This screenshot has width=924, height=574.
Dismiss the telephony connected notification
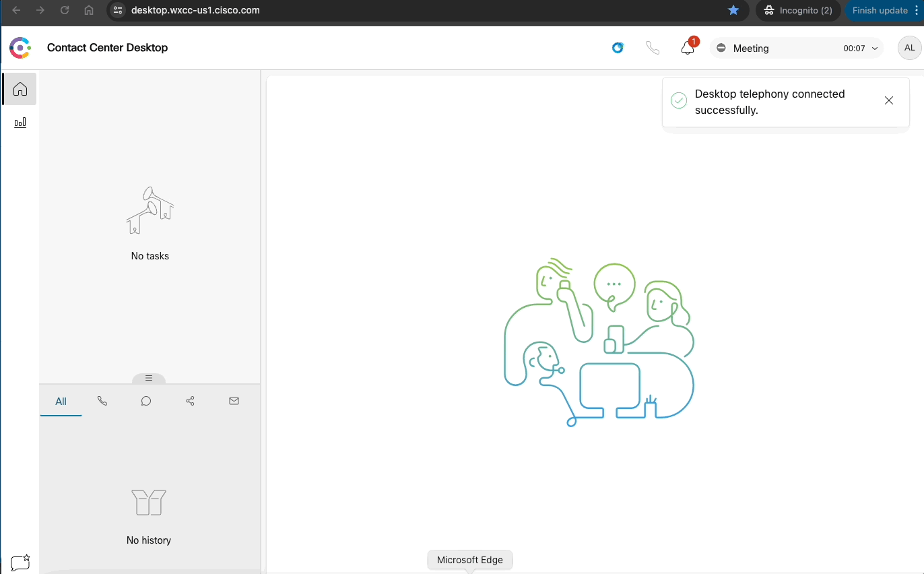tap(889, 100)
